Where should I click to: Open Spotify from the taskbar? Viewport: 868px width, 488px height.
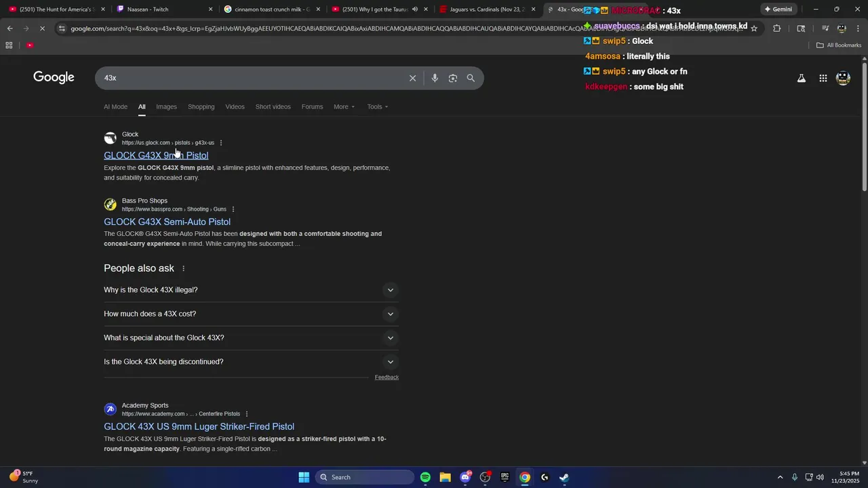coord(425,477)
